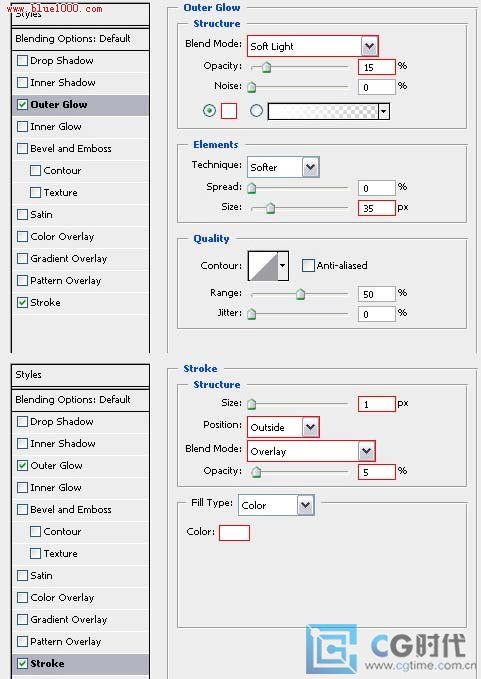
Task: Adjust the Jitter slider handle
Action: (x=252, y=314)
